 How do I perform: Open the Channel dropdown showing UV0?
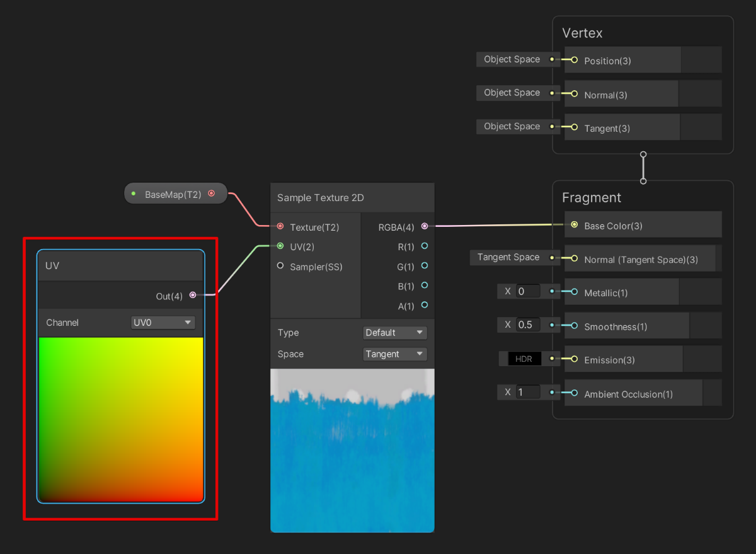click(163, 322)
